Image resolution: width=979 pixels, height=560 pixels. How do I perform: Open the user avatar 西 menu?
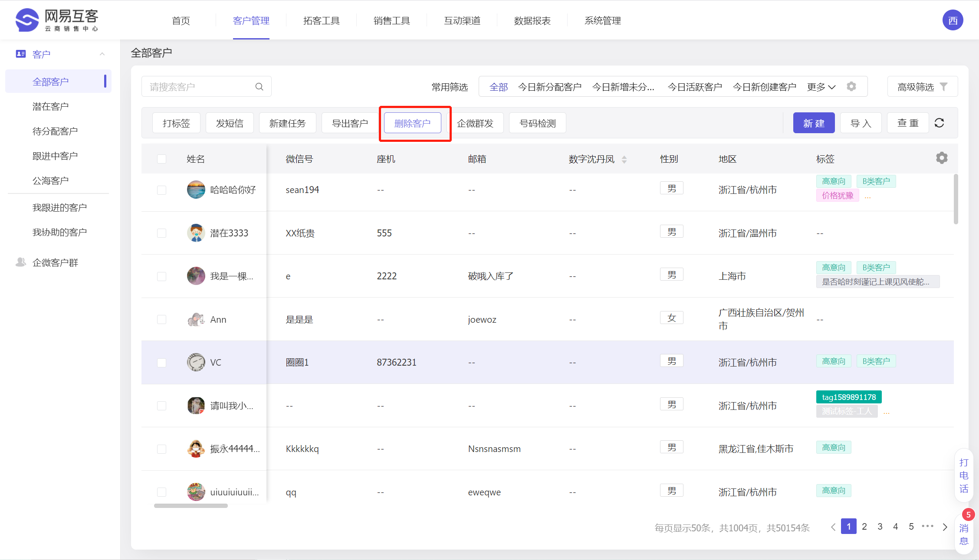pyautogui.click(x=953, y=20)
